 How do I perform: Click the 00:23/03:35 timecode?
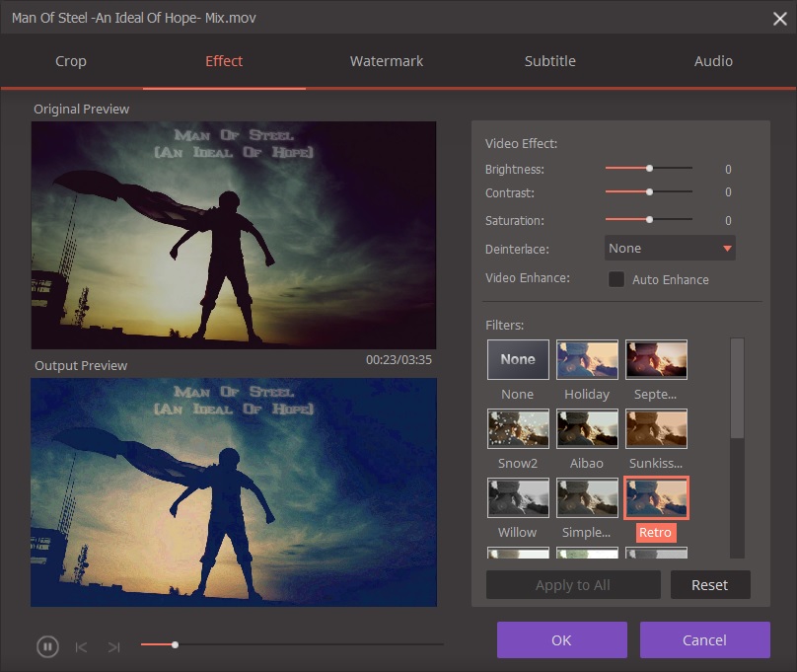tap(399, 360)
